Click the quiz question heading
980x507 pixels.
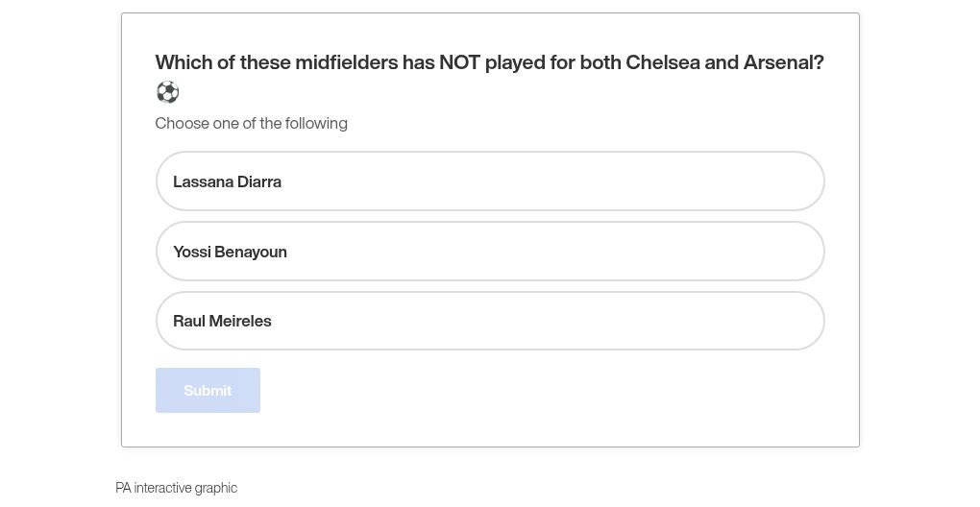point(489,63)
